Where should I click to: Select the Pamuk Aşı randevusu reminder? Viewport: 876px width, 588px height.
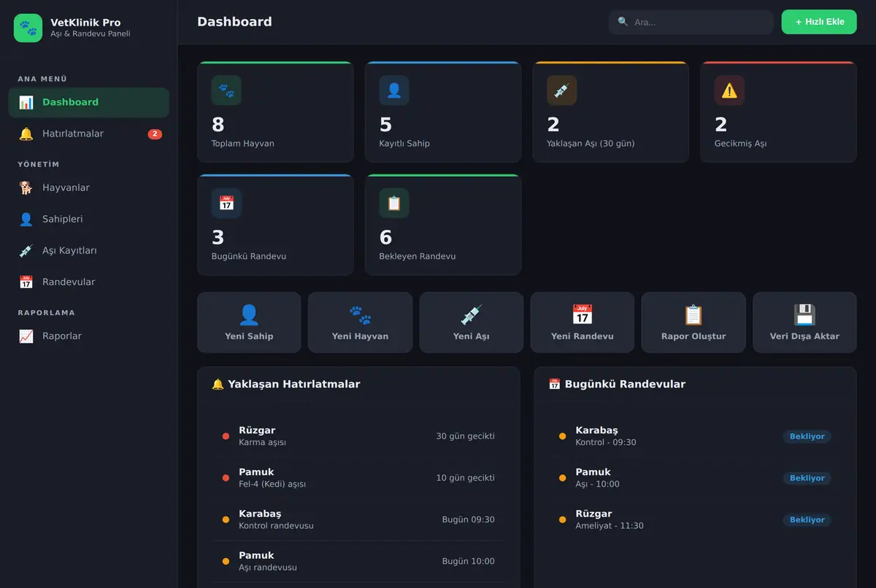click(x=358, y=561)
